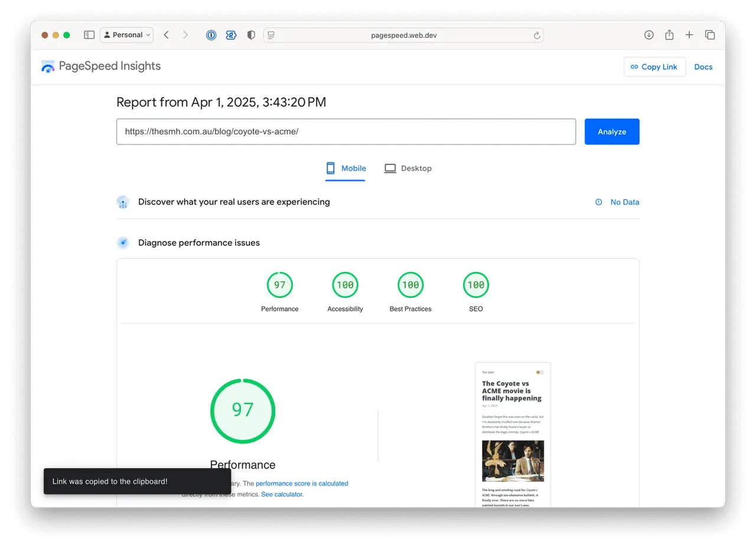Switch to the Mobile tab

pyautogui.click(x=346, y=168)
